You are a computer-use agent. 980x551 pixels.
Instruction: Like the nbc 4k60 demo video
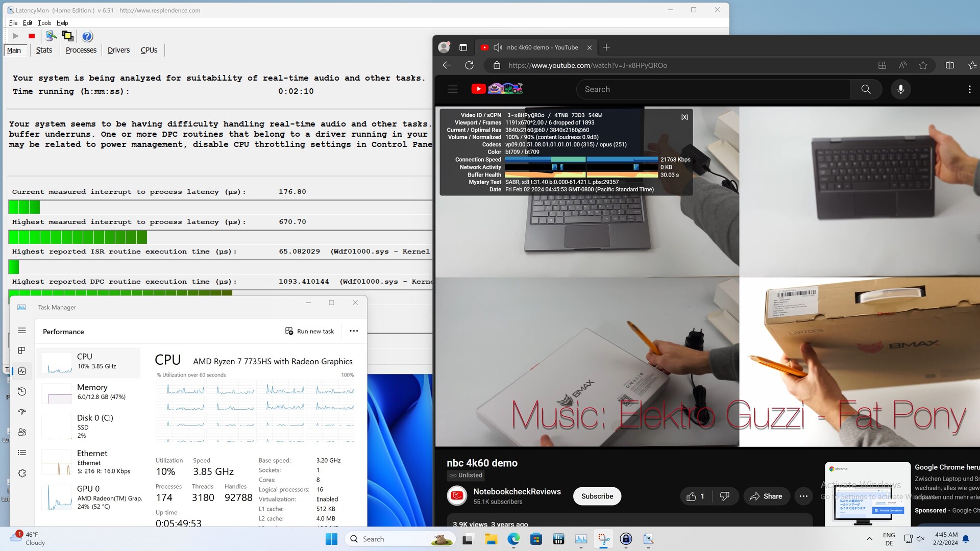click(x=696, y=496)
